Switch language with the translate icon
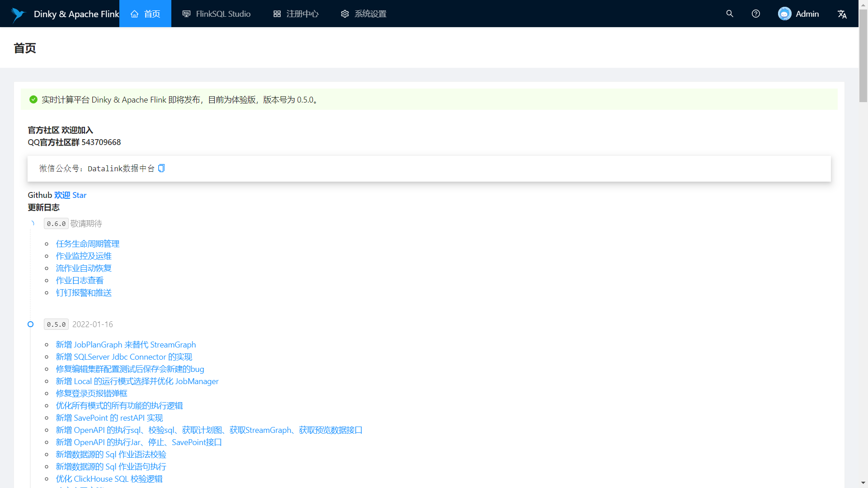The image size is (868, 488). click(x=842, y=14)
